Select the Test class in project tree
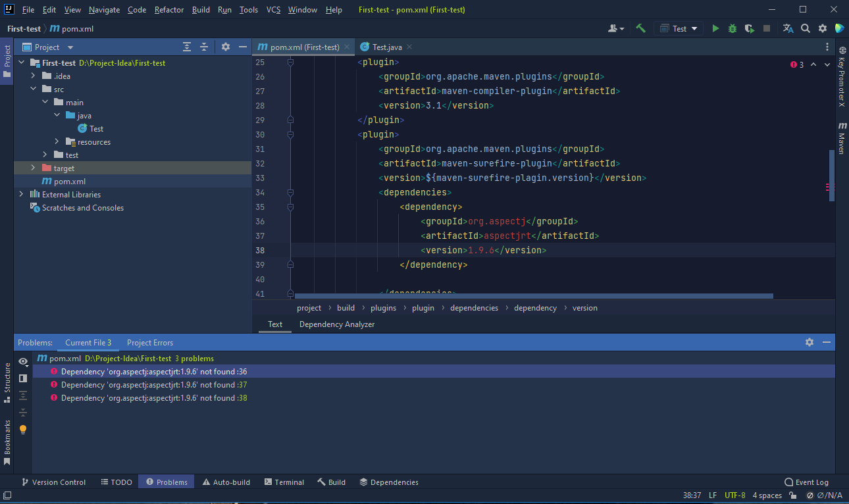 click(90, 129)
